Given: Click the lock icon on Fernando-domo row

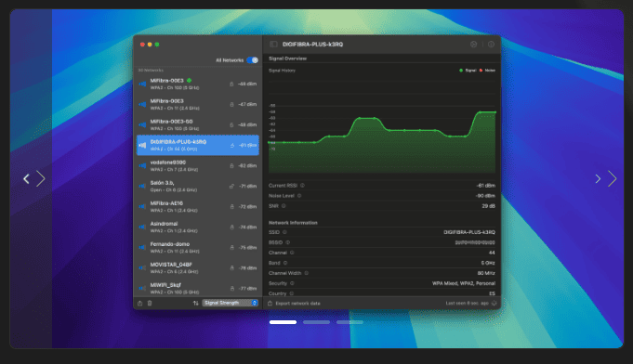Looking at the screenshot, I should tap(231, 248).
